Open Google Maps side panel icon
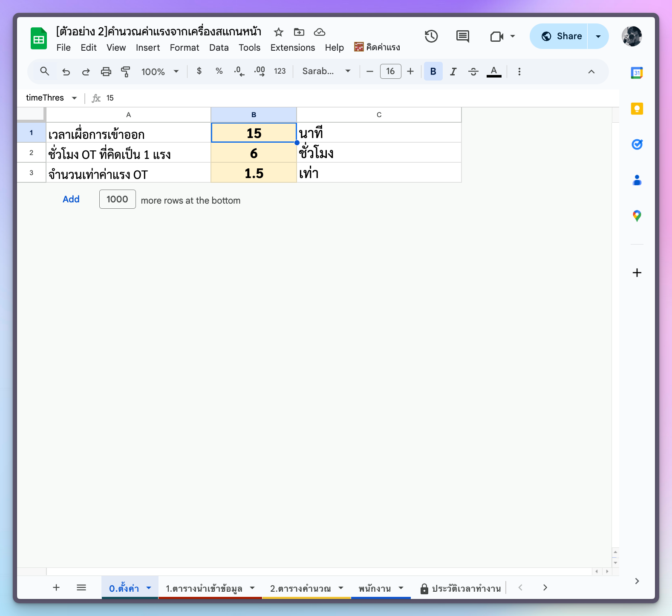 [637, 216]
